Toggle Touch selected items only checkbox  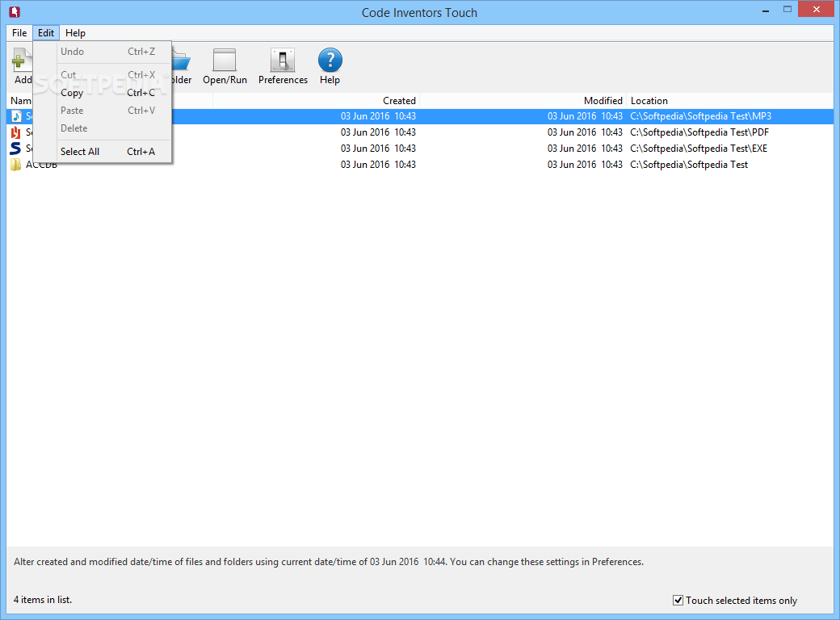(678, 600)
